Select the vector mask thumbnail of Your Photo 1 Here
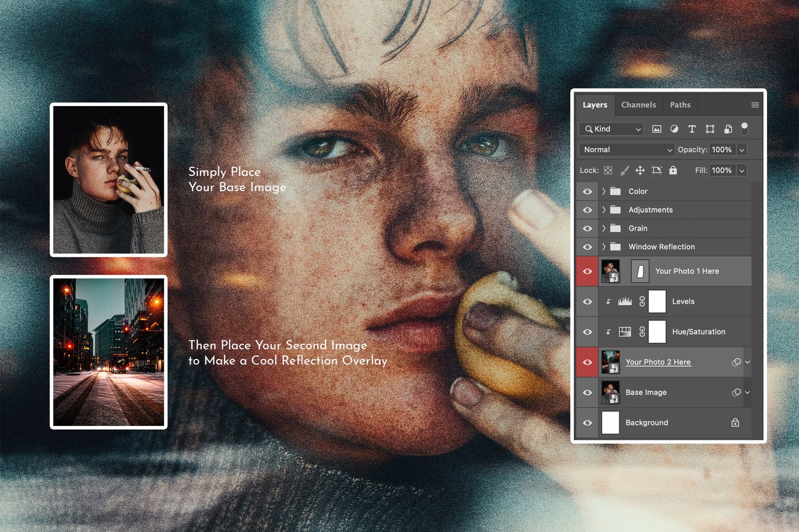 pyautogui.click(x=640, y=271)
